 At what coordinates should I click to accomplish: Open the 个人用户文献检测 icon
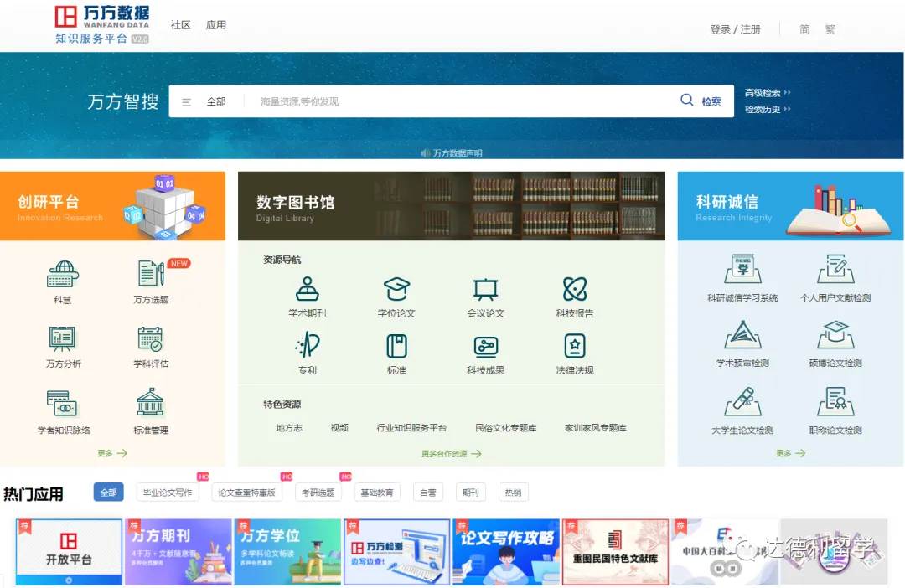tap(835, 269)
